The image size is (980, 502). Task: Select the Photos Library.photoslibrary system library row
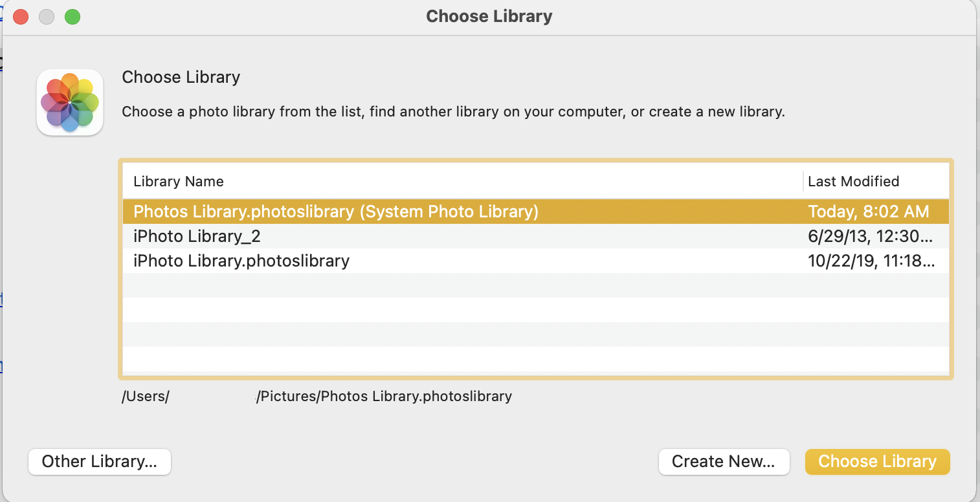point(335,212)
